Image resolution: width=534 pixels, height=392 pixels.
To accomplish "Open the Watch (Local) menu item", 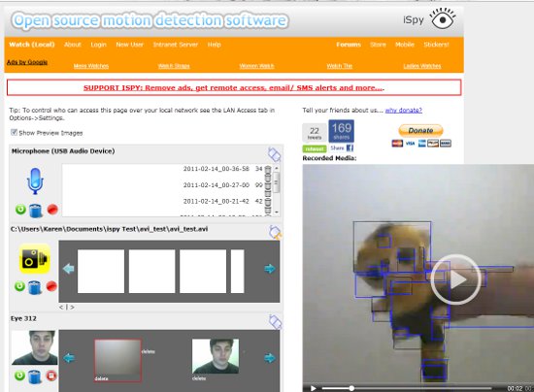I will [32, 45].
